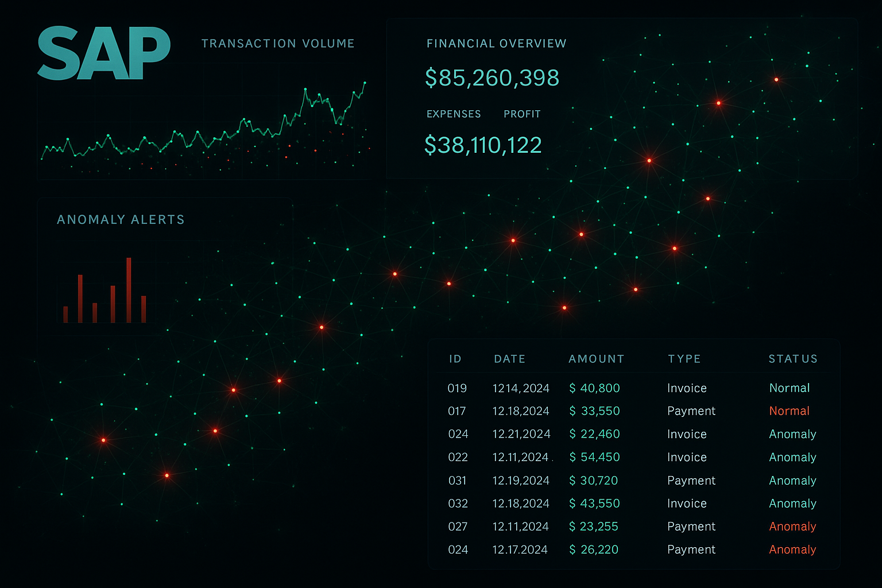Click Anomaly status in row 022
Screen dimensions: 882x588
pyautogui.click(x=793, y=458)
